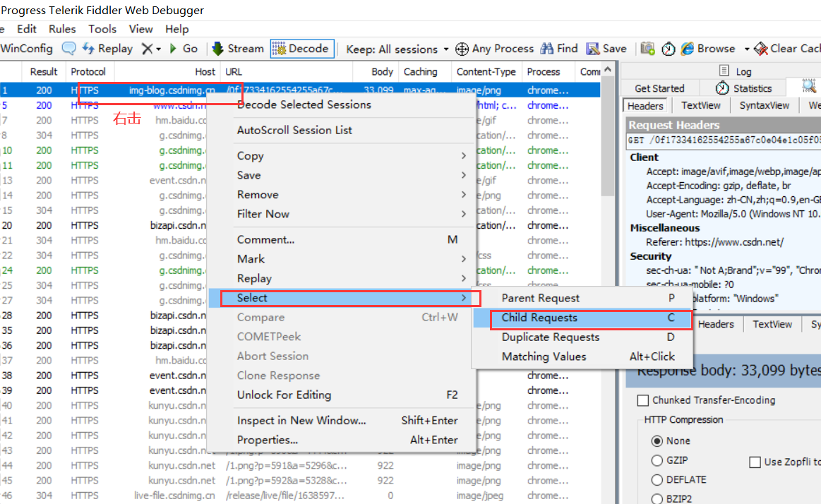The height and width of the screenshot is (504, 821).
Task: Select the BZIP2 compression radio button
Action: pos(657,499)
